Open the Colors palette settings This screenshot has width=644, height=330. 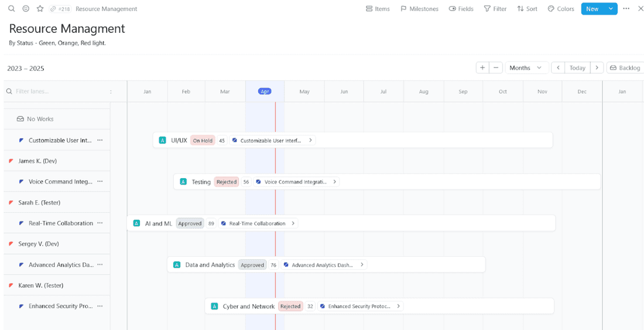pos(561,9)
